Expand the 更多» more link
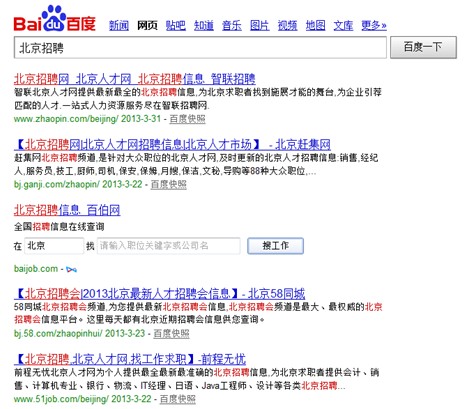This screenshot has height=409, width=469. coord(374,25)
